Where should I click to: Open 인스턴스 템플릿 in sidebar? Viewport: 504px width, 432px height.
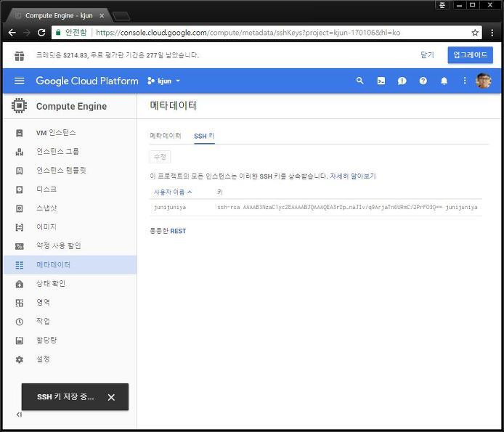pos(61,170)
